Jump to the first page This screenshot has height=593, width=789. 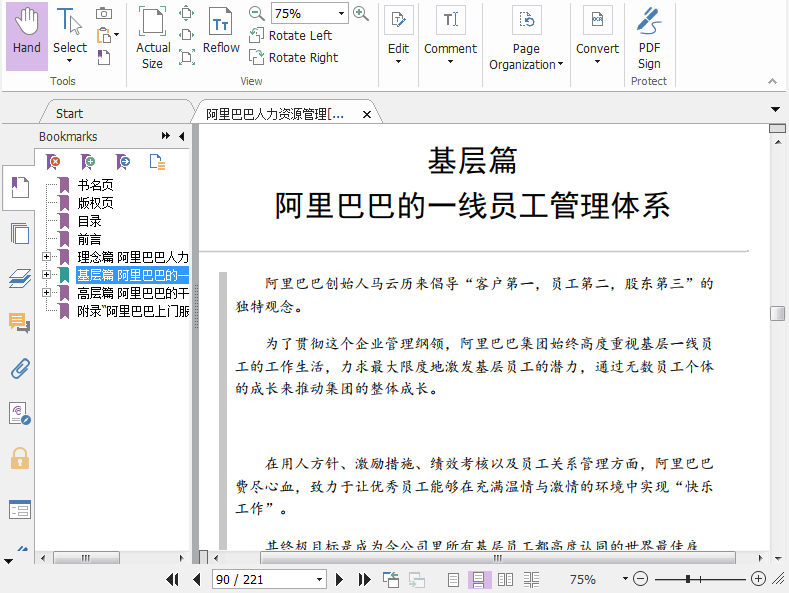(x=172, y=579)
